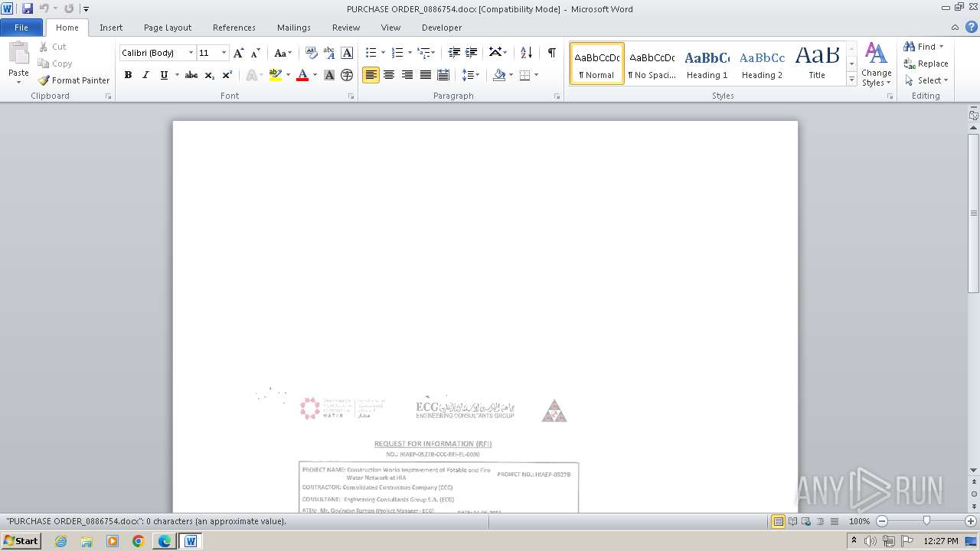Viewport: 980px width, 551px height.
Task: Open the font size dropdown
Action: [x=224, y=53]
